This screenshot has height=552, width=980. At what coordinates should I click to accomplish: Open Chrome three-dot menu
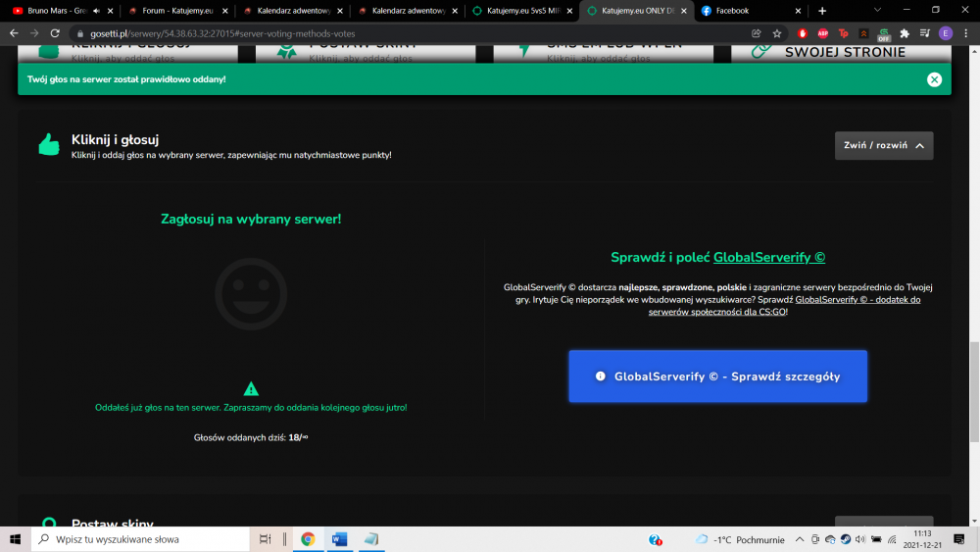click(x=965, y=33)
